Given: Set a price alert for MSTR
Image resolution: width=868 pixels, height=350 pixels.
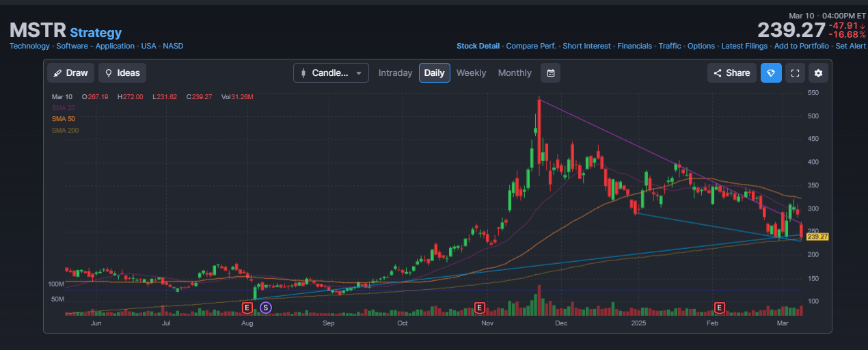Looking at the screenshot, I should [852, 46].
